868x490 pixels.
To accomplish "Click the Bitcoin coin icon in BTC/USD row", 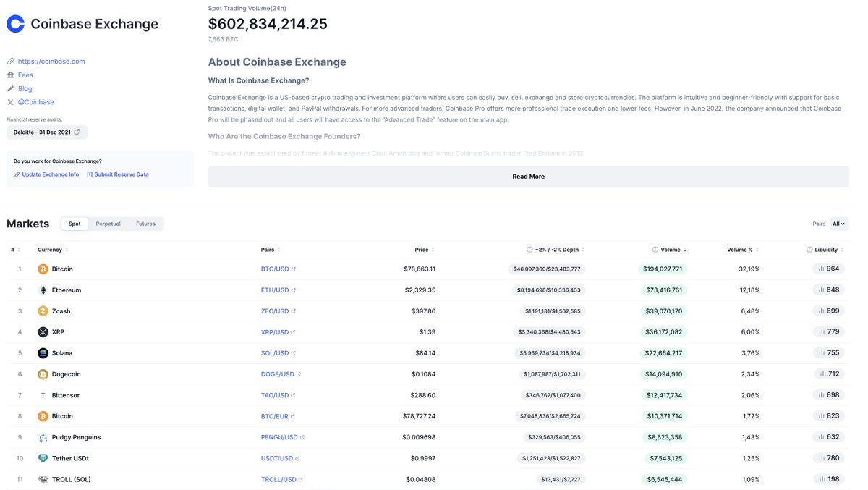I will (43, 269).
